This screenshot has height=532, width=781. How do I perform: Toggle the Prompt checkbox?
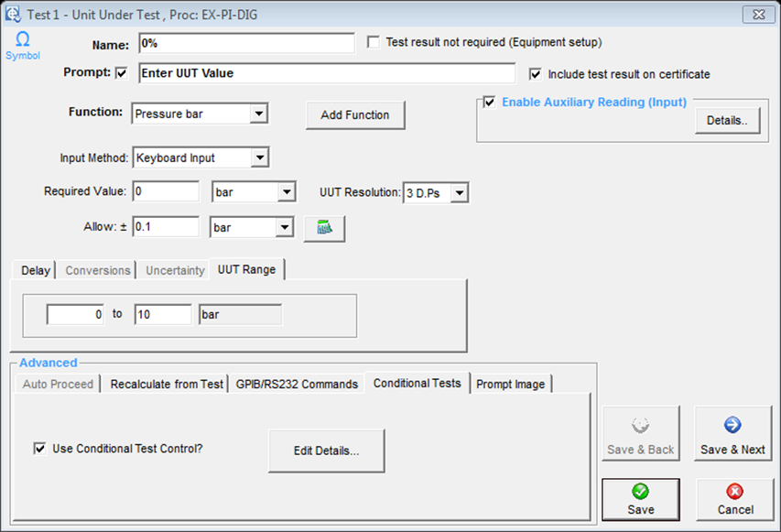tap(122, 73)
